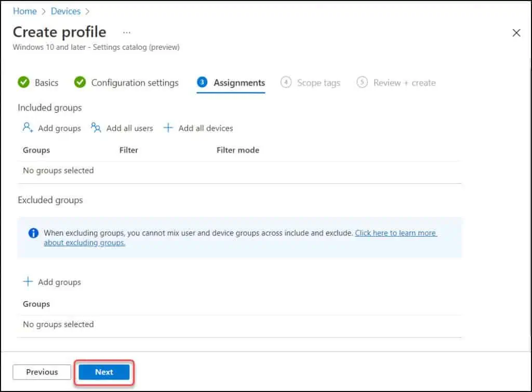Click the Excluded groups heading

(x=50, y=200)
